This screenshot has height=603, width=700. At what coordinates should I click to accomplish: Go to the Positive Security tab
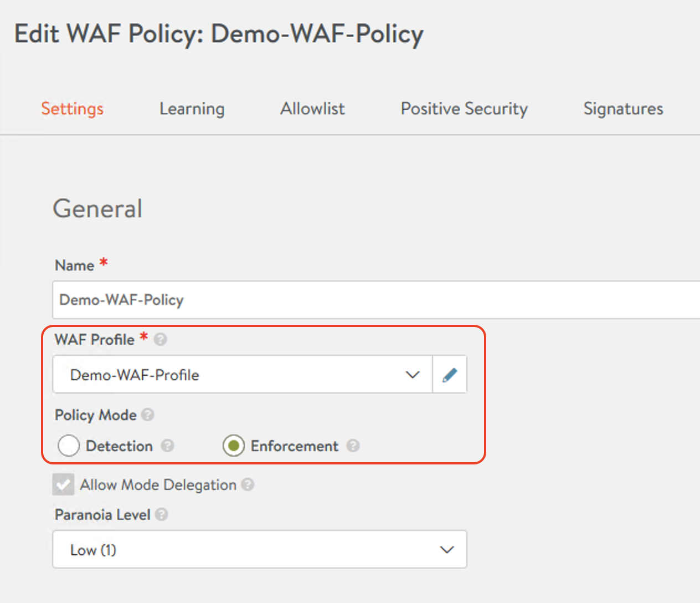tap(464, 109)
